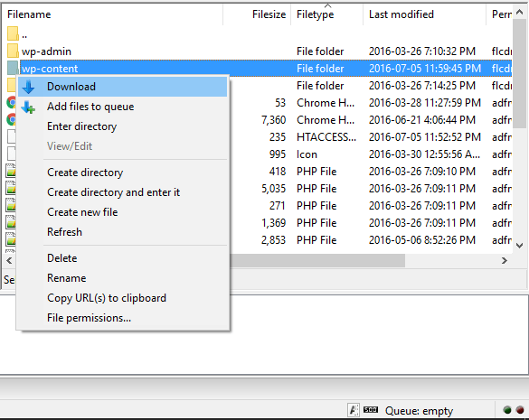Click the red status indicator light
Image resolution: width=529 pixels, height=420 pixels.
coord(520,410)
